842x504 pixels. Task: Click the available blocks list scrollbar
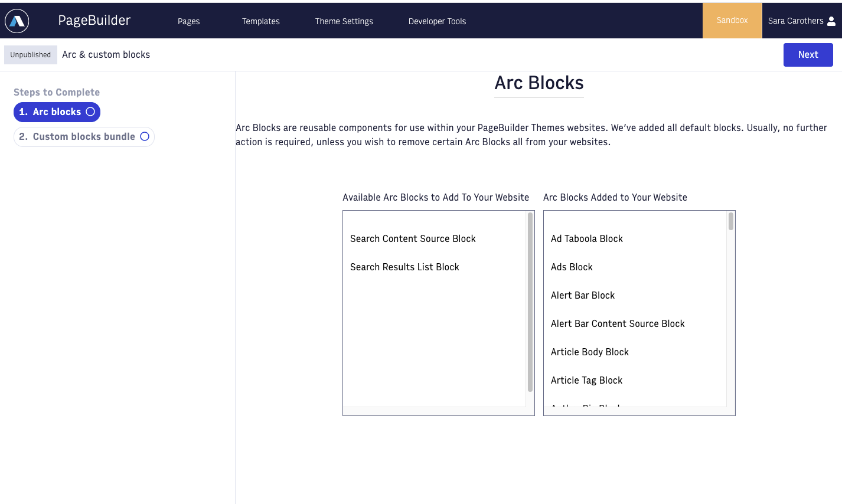coord(530,302)
